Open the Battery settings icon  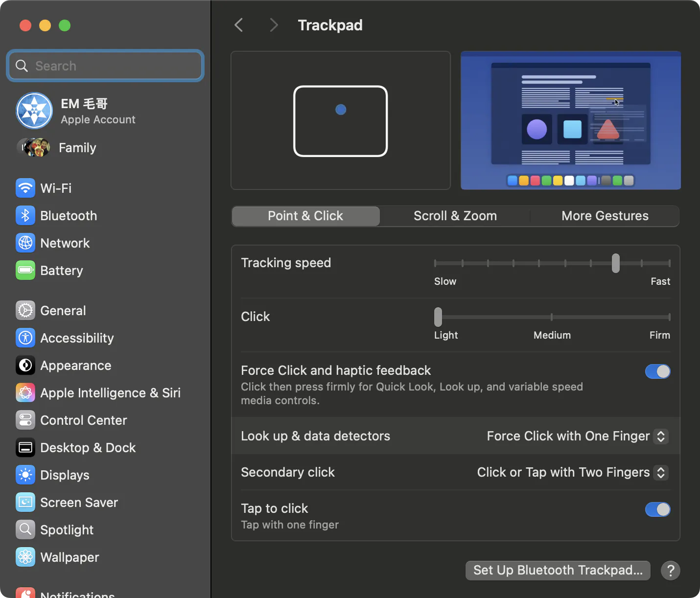click(x=25, y=270)
